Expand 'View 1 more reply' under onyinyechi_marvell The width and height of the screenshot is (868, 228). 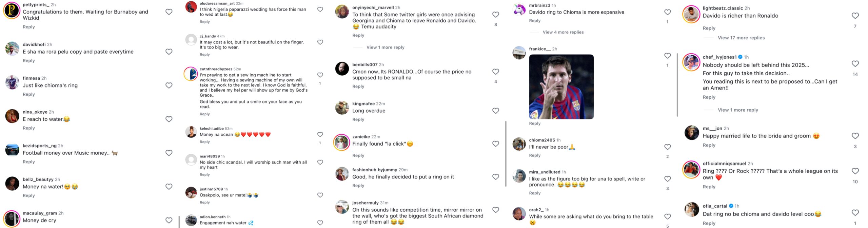click(x=385, y=47)
